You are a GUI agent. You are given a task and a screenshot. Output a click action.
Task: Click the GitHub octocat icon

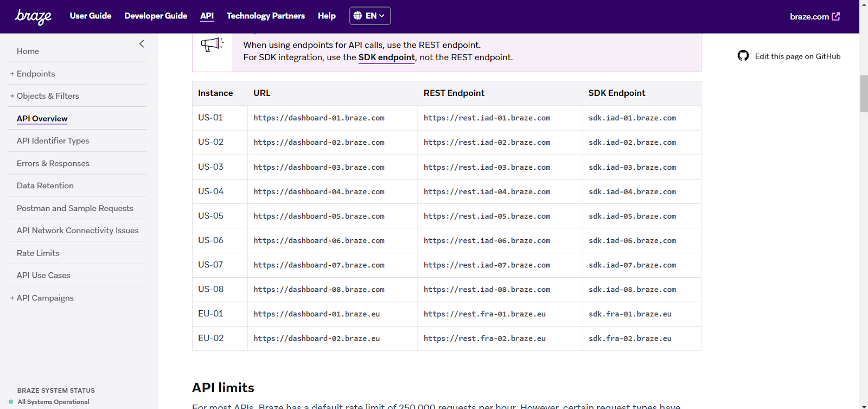743,56
